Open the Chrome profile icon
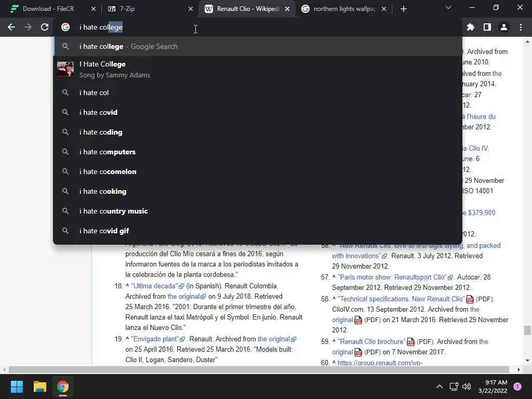Screen dimensions: 532x399 (504, 27)
